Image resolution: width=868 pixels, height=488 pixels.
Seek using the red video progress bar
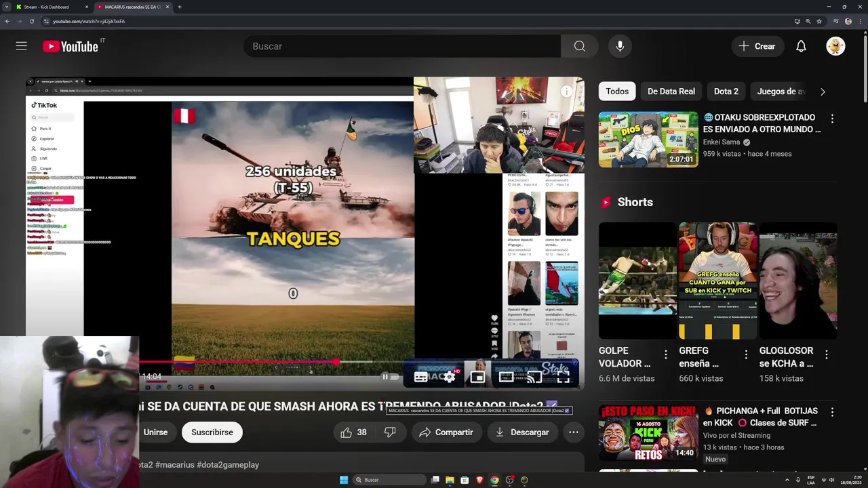[x=237, y=362]
